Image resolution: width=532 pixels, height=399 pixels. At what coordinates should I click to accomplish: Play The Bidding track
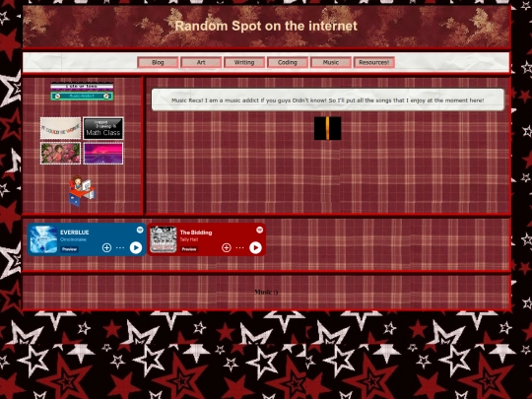(x=255, y=247)
